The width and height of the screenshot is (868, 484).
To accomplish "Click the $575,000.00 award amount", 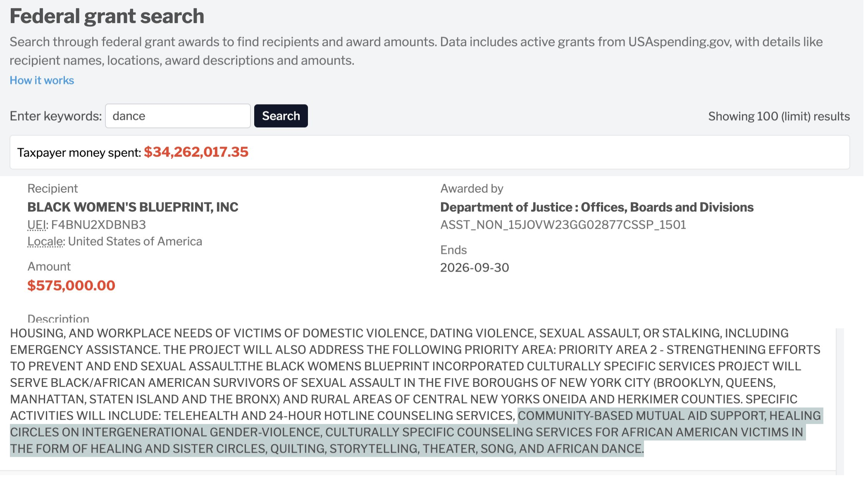I will pos(71,286).
